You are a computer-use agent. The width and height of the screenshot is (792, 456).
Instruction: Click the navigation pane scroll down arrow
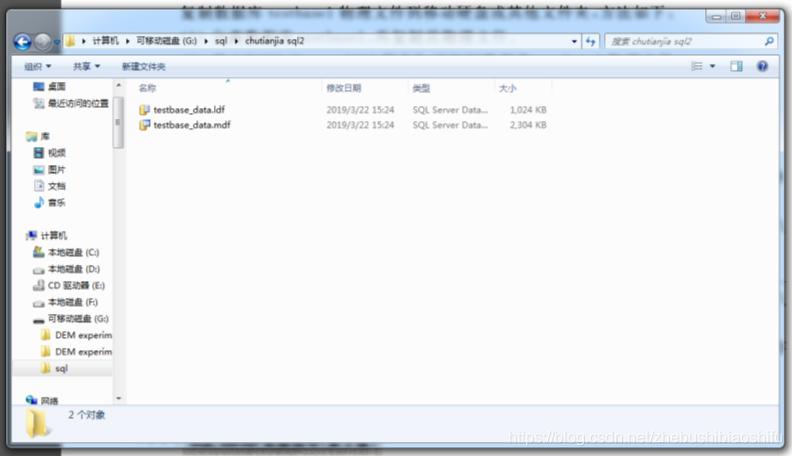pos(119,398)
